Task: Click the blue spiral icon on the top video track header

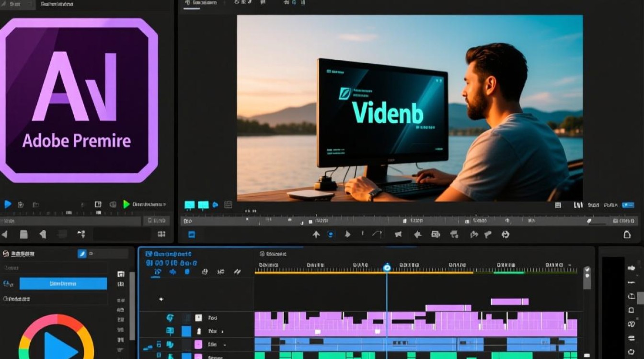Action: (x=170, y=318)
